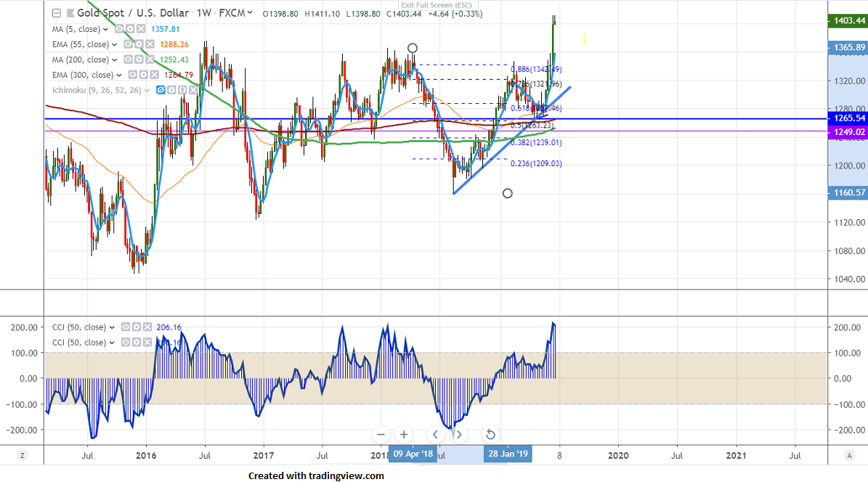Hide the MA (200, close) indicator
The image size is (868, 482).
[x=128, y=60]
